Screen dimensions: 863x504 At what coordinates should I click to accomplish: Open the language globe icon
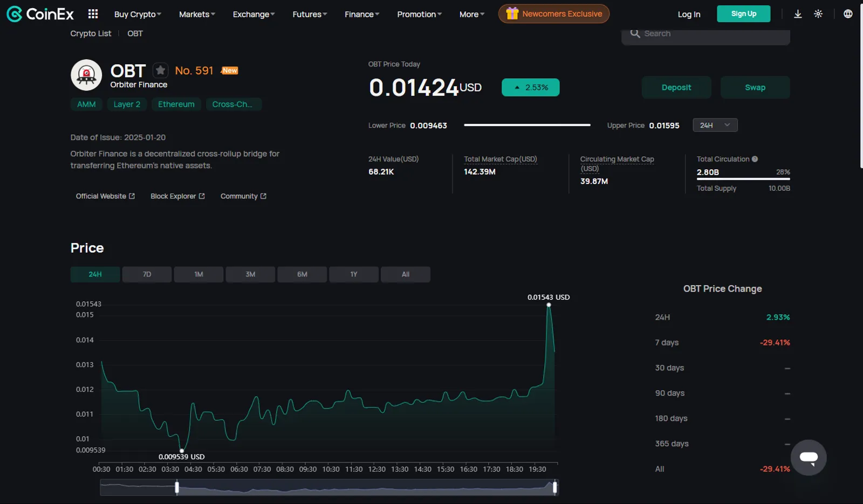coord(848,14)
